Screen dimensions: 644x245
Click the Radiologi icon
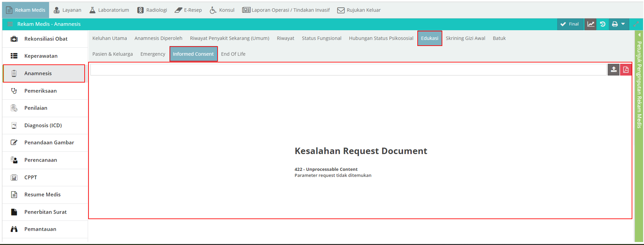click(140, 10)
